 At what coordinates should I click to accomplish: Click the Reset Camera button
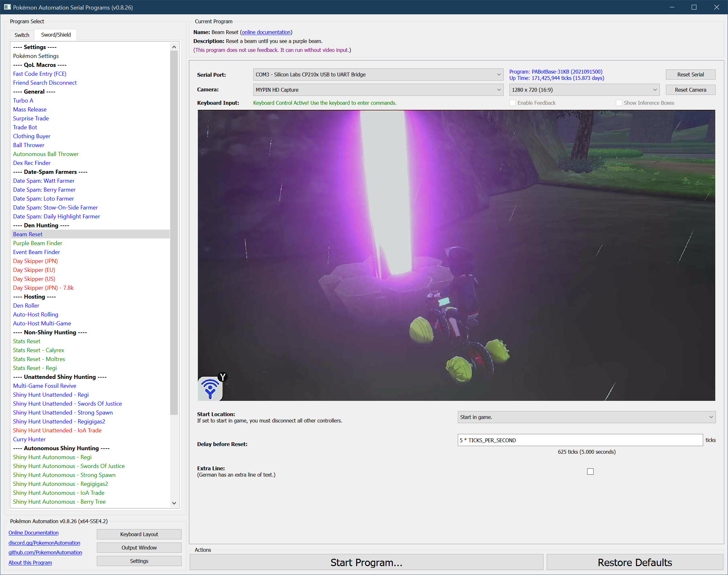(690, 90)
